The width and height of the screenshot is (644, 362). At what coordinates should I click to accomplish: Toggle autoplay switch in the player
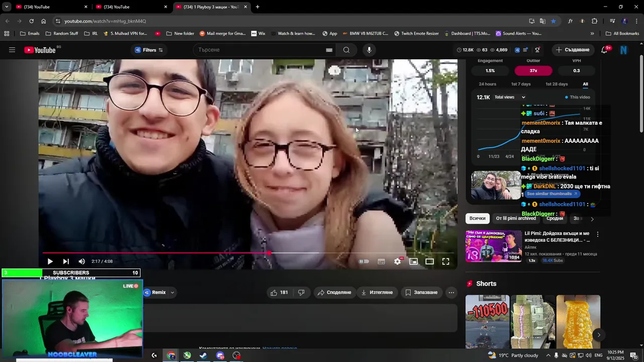coord(364,261)
